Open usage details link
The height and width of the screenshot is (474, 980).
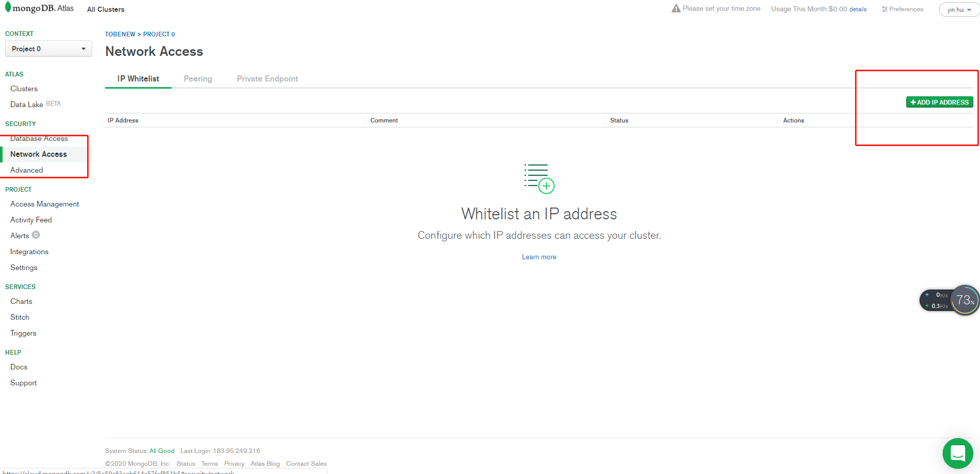click(858, 9)
